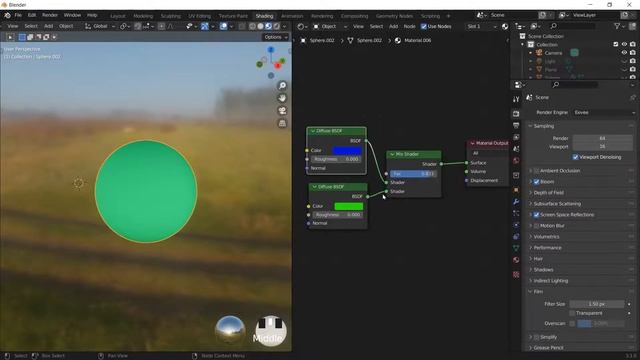640x360 pixels.
Task: Click blue color swatch of top Diffuse BSDF
Action: (x=347, y=151)
